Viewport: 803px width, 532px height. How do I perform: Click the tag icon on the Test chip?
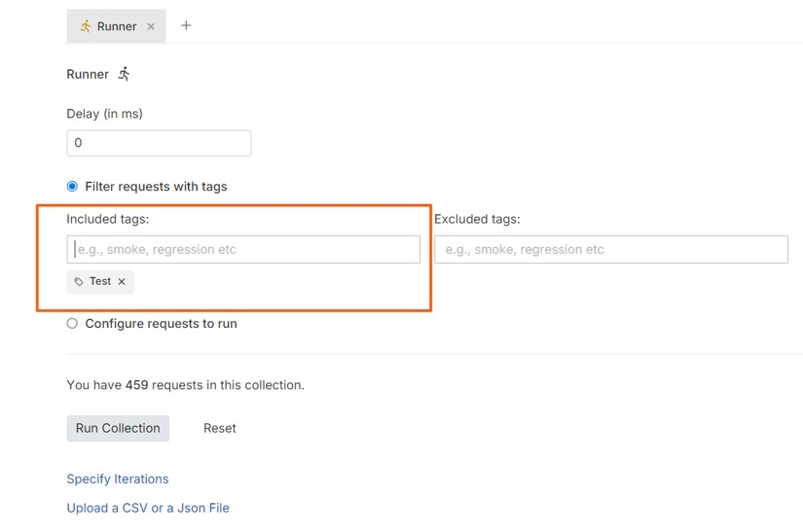79,282
